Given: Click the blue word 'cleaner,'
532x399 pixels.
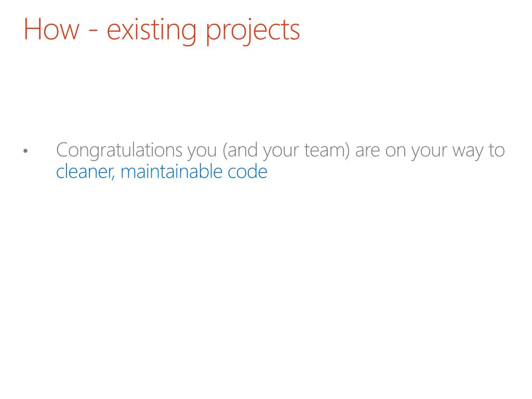Looking at the screenshot, I should click(86, 171).
